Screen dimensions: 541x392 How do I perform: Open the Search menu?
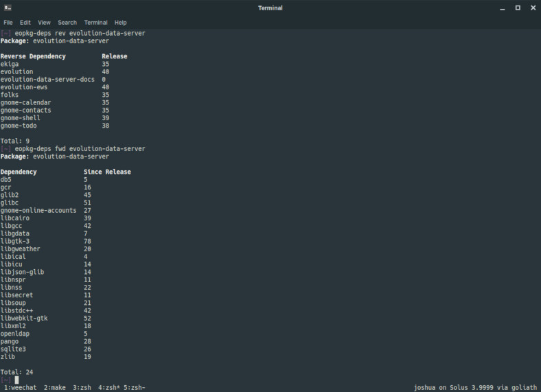(67, 23)
